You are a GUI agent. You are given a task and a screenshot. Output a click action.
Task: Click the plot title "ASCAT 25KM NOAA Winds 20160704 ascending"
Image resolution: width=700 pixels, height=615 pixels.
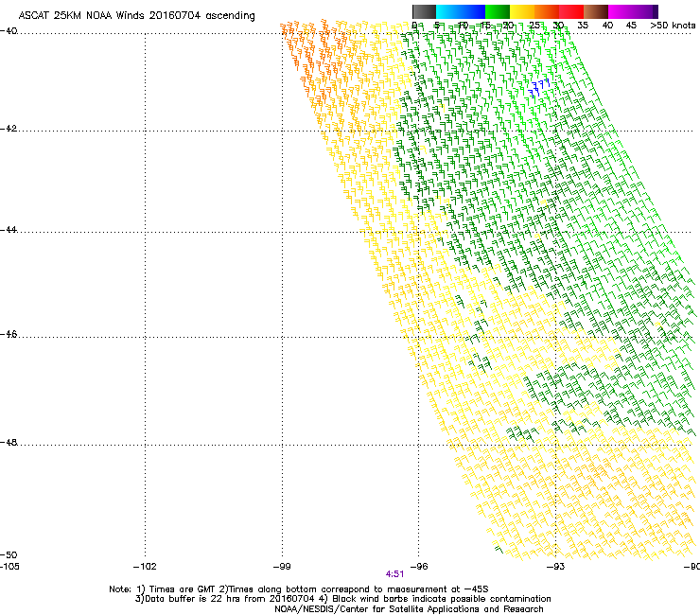tap(136, 16)
